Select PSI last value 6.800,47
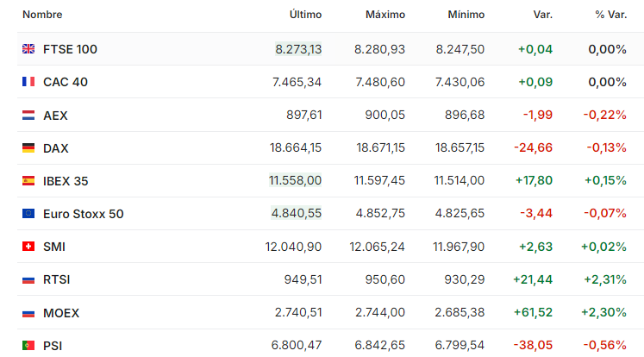 pos(297,346)
